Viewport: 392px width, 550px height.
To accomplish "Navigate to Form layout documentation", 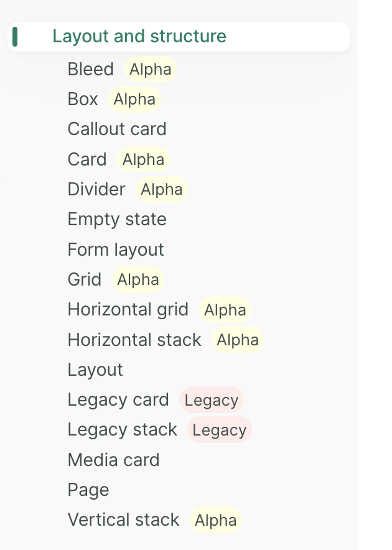I will point(116,249).
